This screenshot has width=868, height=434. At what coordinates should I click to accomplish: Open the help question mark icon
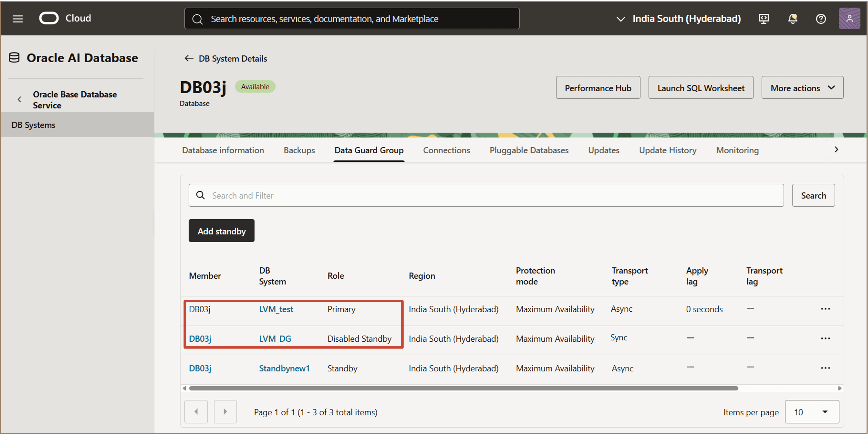[820, 19]
